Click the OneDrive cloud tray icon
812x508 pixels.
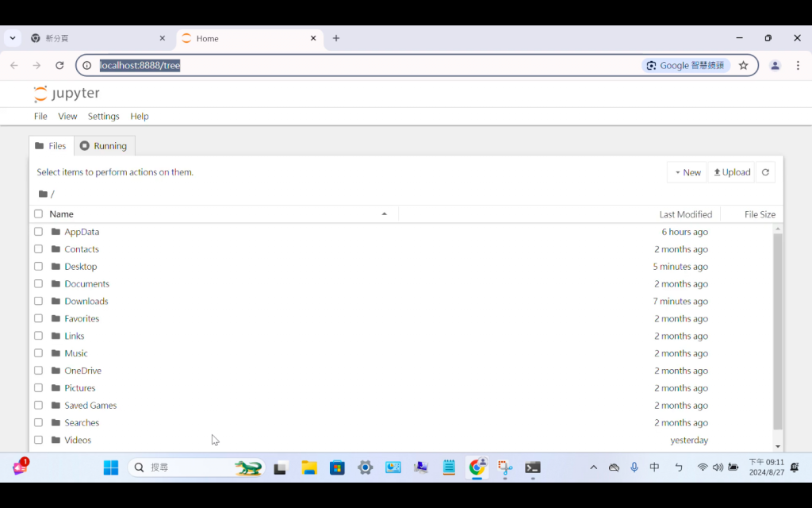coord(615,468)
